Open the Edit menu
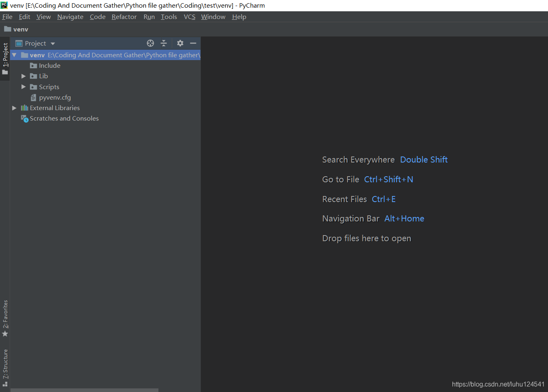The image size is (548, 392). pyautogui.click(x=25, y=17)
